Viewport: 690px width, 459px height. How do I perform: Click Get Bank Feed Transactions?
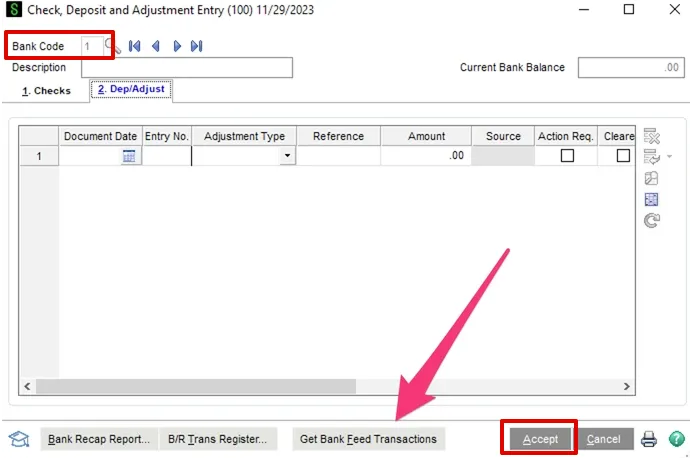pyautogui.click(x=369, y=439)
